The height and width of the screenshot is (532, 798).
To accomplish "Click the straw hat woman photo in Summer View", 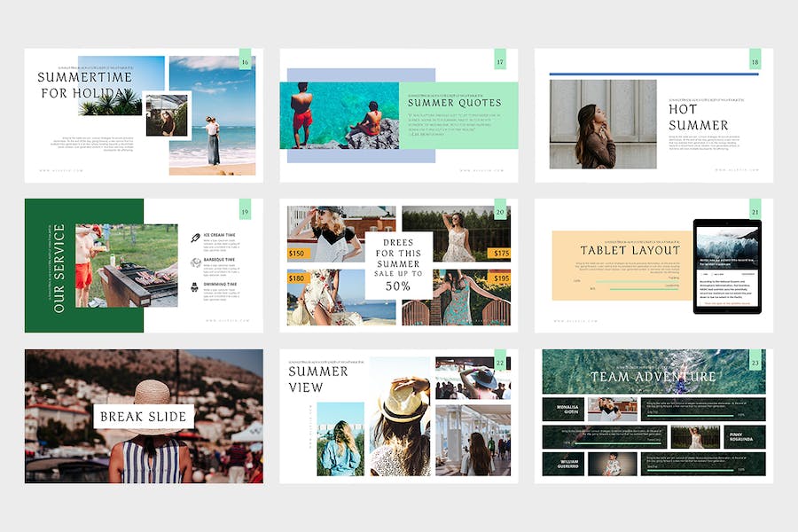I will point(400,417).
